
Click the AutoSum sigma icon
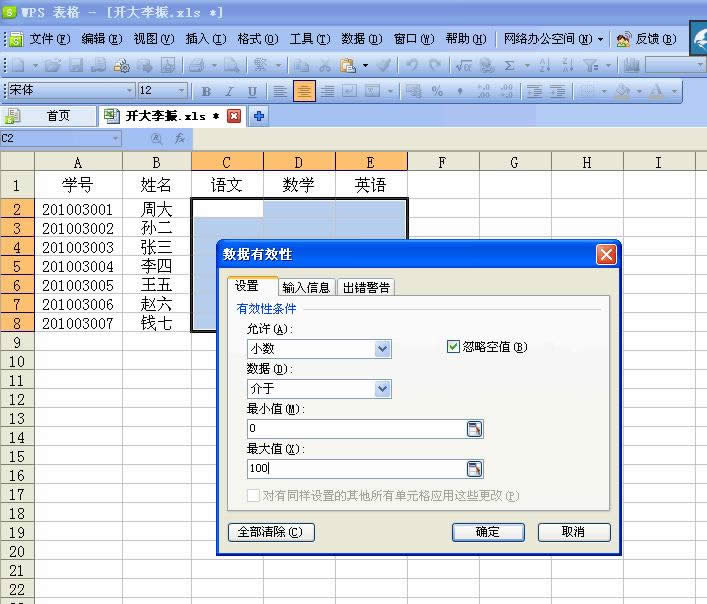pyautogui.click(x=510, y=66)
